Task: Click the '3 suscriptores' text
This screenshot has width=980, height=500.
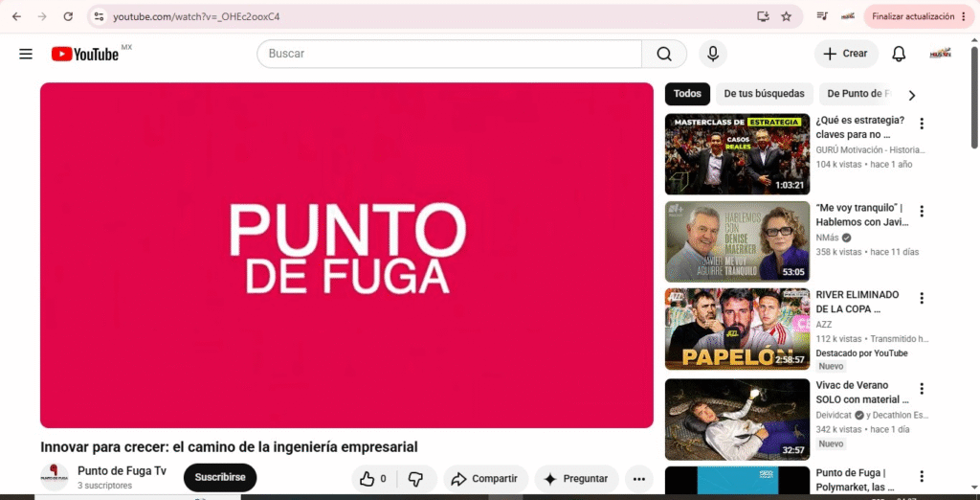Action: pyautogui.click(x=105, y=486)
